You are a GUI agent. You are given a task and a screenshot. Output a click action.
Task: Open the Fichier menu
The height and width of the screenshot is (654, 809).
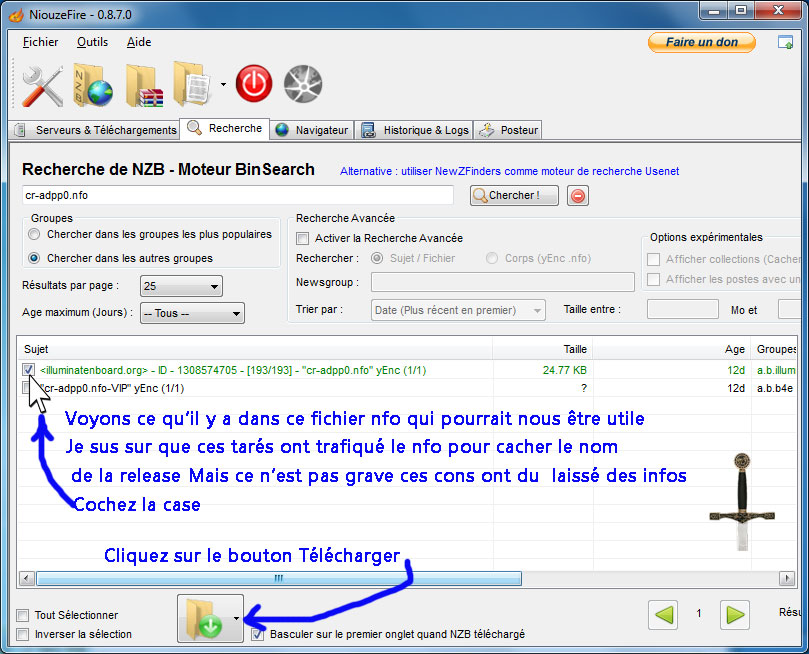pos(40,42)
